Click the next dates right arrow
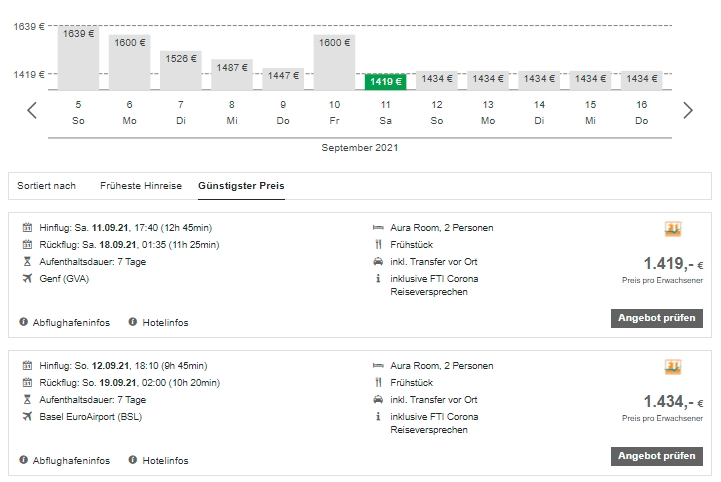Screen dimensions: 721x482 [x=687, y=110]
